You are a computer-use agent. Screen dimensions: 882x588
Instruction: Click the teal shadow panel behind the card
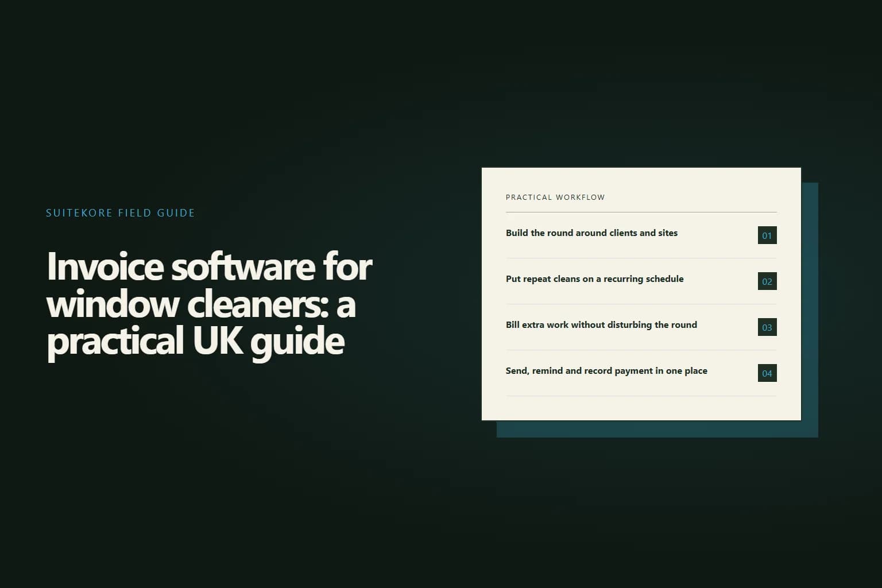(810, 310)
